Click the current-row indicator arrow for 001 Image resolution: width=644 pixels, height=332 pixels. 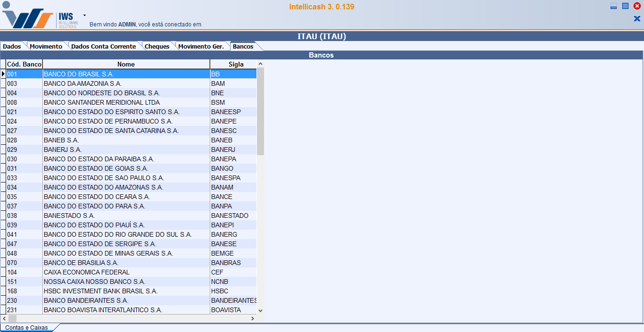point(3,74)
